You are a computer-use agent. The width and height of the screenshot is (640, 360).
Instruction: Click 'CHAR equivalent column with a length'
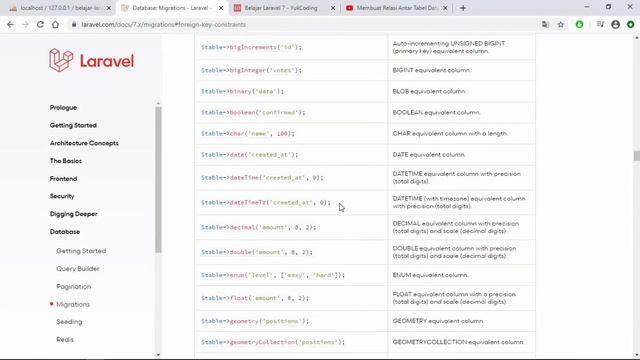tap(450, 133)
